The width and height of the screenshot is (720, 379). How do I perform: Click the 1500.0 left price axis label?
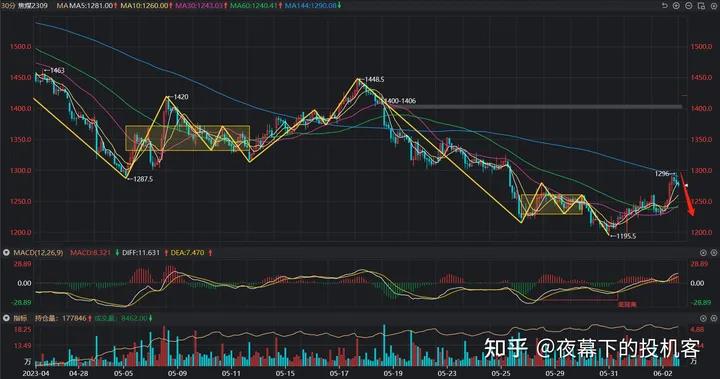coord(22,47)
